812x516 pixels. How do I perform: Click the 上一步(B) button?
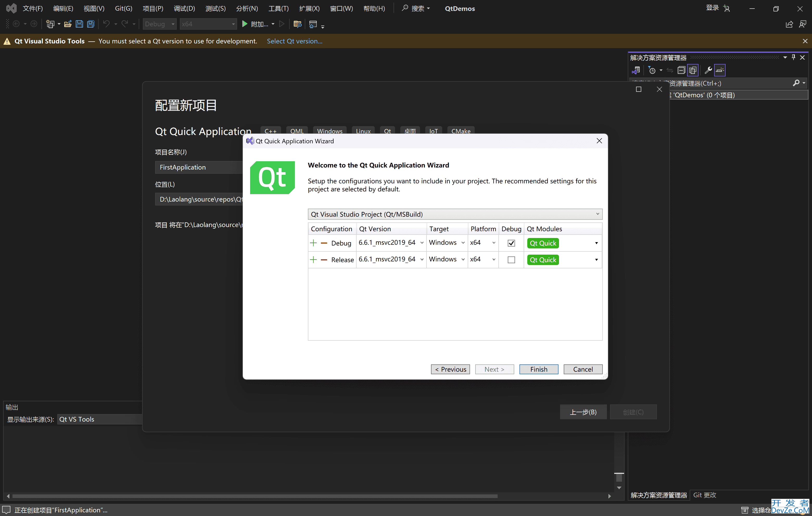(x=583, y=412)
